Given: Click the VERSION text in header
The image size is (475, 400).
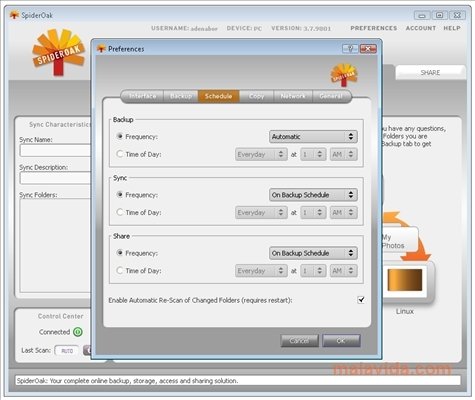Looking at the screenshot, I should [301, 28].
